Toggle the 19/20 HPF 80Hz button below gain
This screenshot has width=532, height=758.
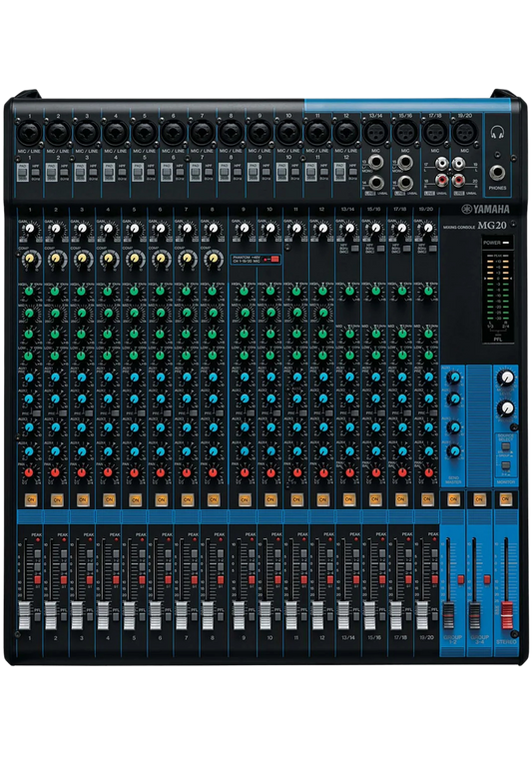434,249
